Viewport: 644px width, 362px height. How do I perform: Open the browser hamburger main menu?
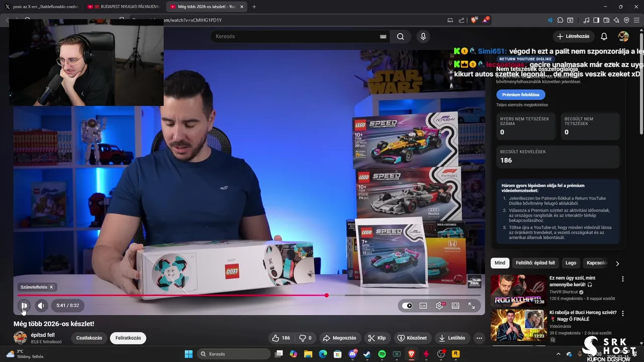(637, 20)
